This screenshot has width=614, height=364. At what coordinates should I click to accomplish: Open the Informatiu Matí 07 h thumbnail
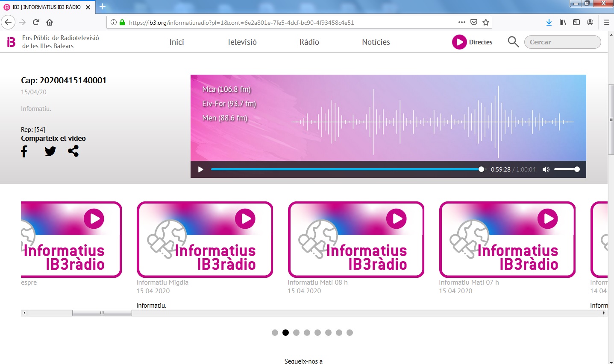click(x=507, y=239)
